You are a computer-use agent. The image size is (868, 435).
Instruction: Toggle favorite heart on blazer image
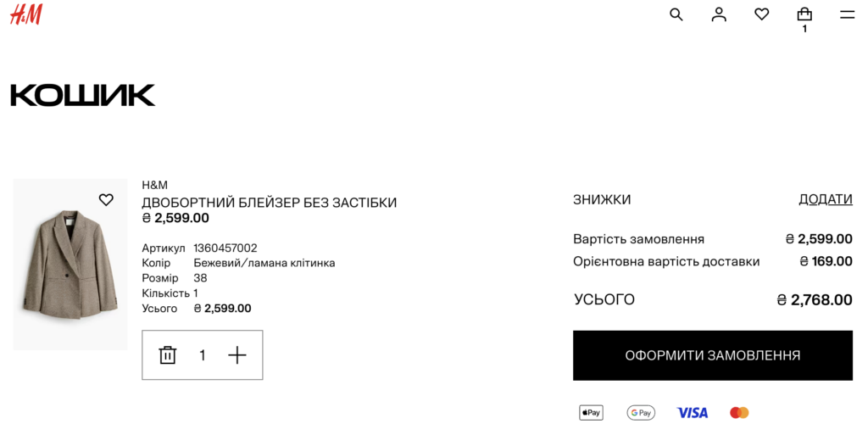click(x=106, y=199)
